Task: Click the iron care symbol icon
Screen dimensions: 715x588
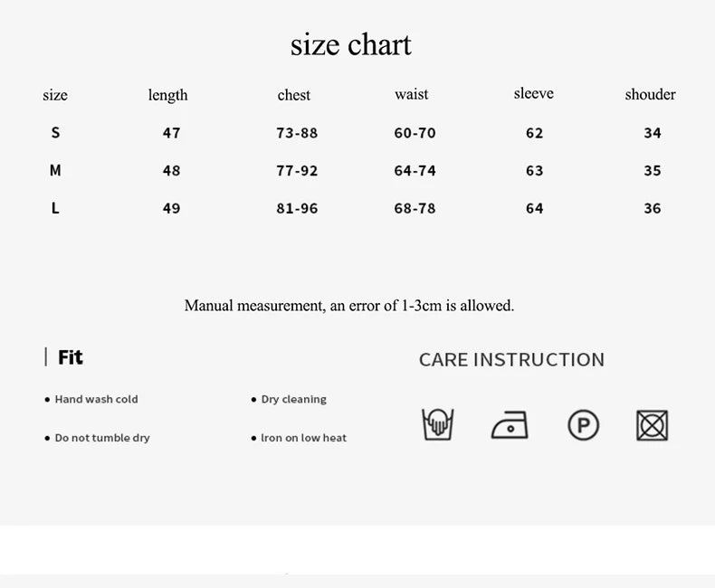Action: pos(510,424)
